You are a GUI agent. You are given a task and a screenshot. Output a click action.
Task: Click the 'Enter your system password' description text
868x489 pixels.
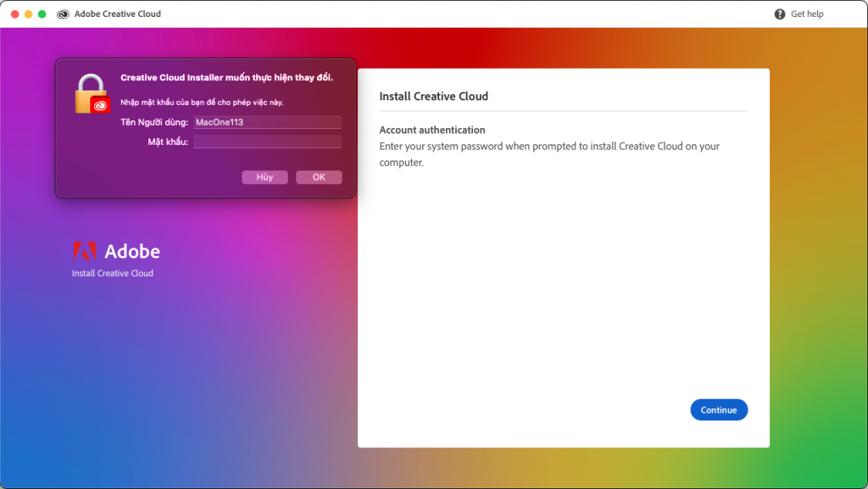(x=549, y=154)
